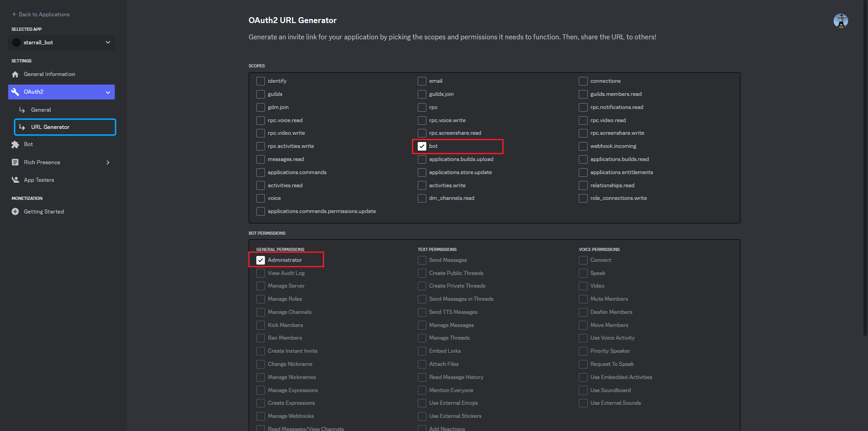868x431 pixels.
Task: Click the sub-item arrow icon beside URL Generator
Action: click(22, 127)
